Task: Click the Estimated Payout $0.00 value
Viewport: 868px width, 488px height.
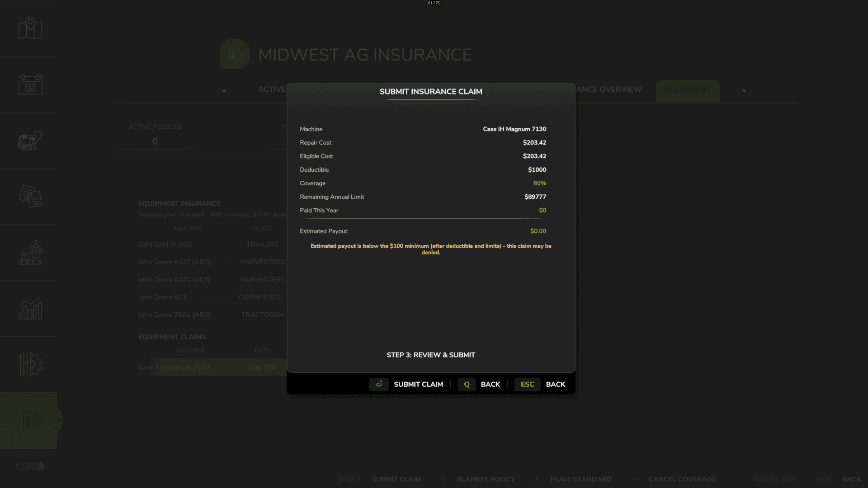Action: (x=538, y=231)
